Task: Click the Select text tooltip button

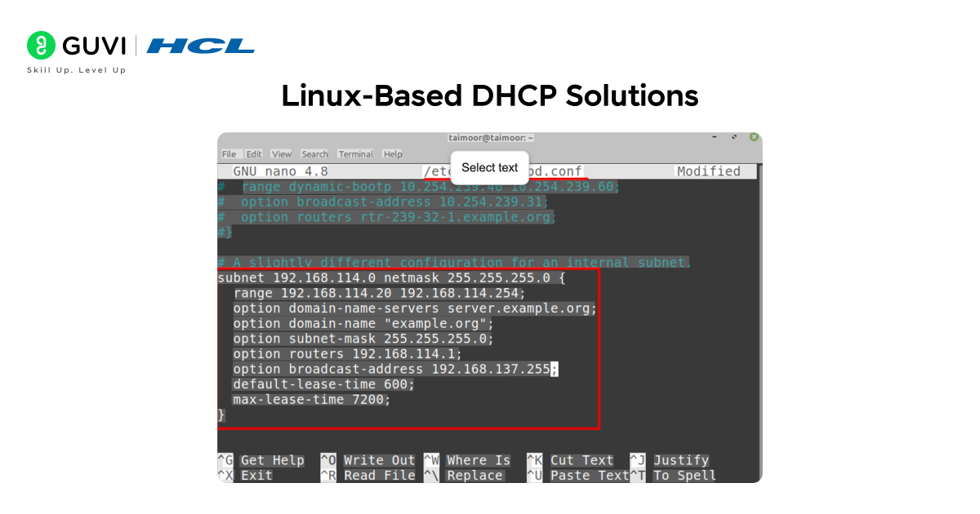Action: coord(489,167)
